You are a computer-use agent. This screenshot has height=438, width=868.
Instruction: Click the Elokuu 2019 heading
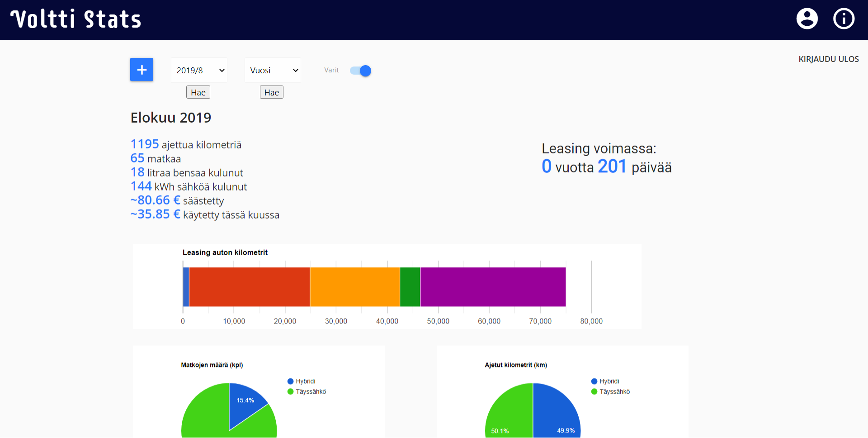pyautogui.click(x=171, y=118)
